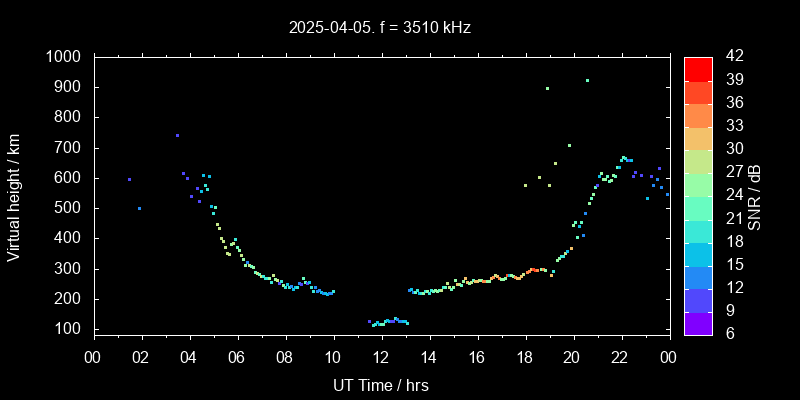Select the cyan 15–18 dB colorbar band
Viewport: 800px width, 400px height.
click(x=698, y=253)
